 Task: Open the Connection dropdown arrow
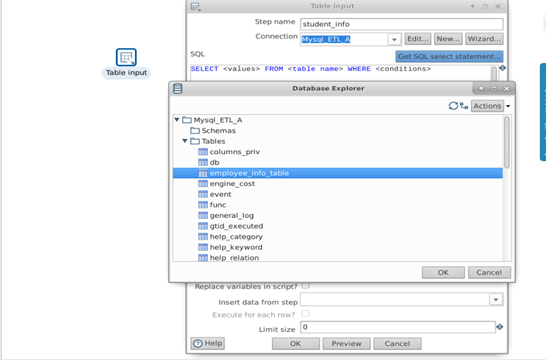[x=394, y=39]
